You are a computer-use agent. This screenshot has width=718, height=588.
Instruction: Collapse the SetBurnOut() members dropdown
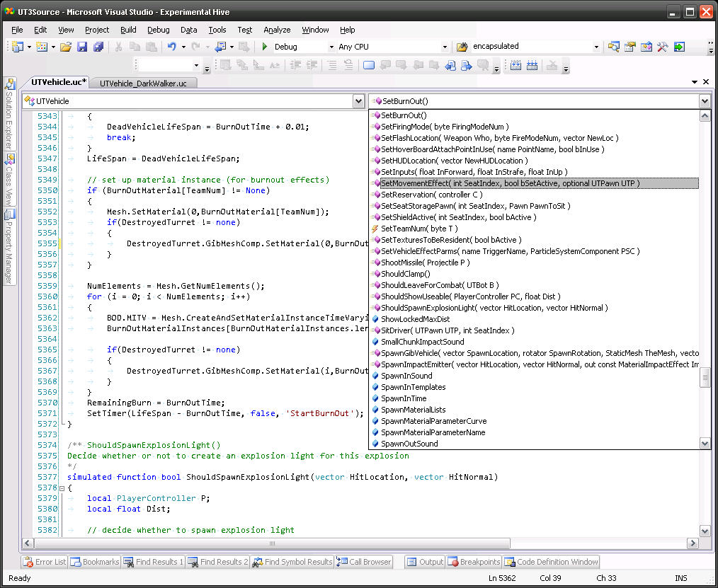pos(705,101)
